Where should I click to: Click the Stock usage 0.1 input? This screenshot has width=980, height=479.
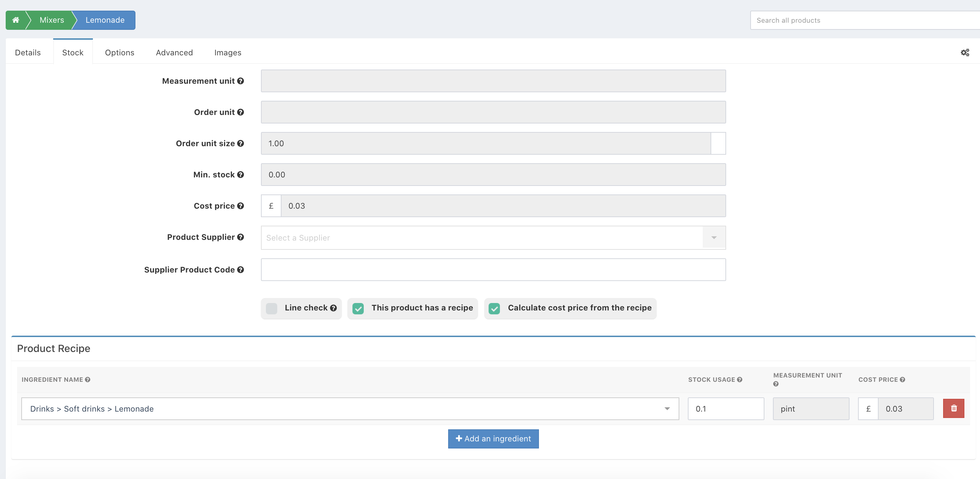[x=725, y=408]
